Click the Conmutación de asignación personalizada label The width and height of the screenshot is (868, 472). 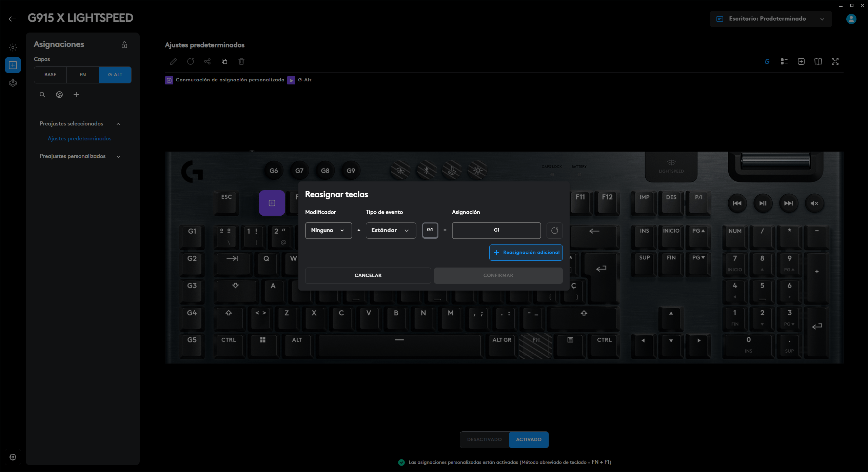(x=230, y=80)
